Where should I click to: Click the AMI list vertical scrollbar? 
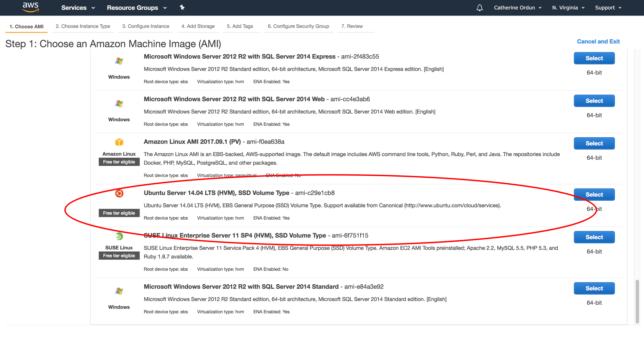637,301
